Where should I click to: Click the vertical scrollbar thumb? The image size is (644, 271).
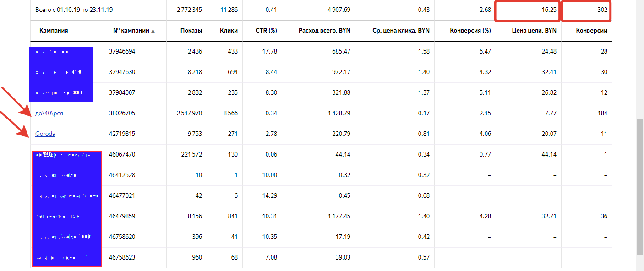[x=640, y=187]
